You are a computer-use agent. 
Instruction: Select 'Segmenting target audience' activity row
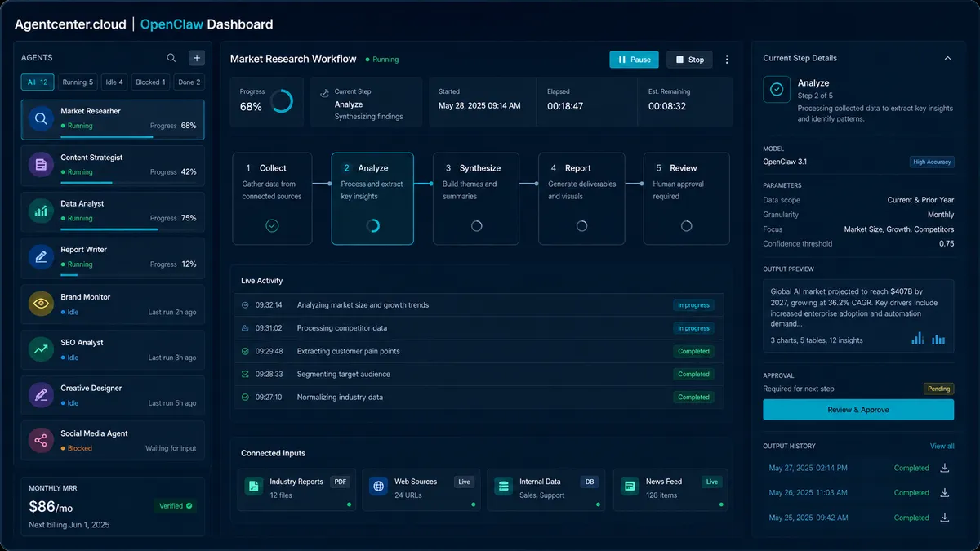click(478, 374)
